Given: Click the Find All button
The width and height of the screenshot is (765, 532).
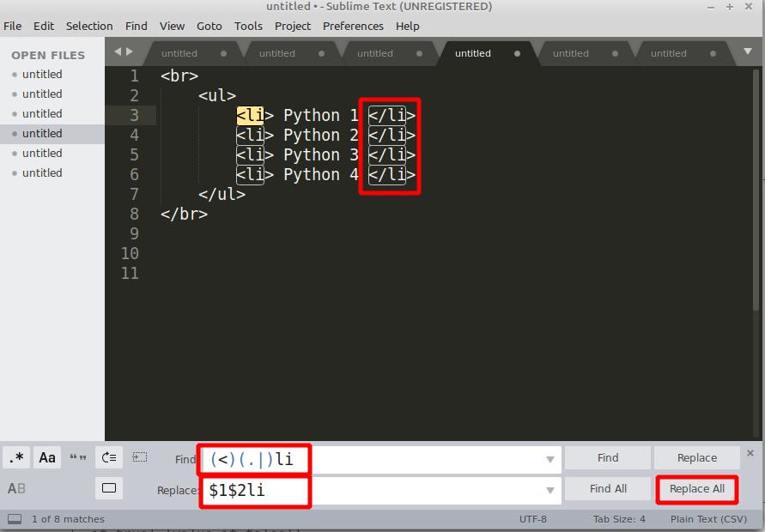Looking at the screenshot, I should coord(607,488).
